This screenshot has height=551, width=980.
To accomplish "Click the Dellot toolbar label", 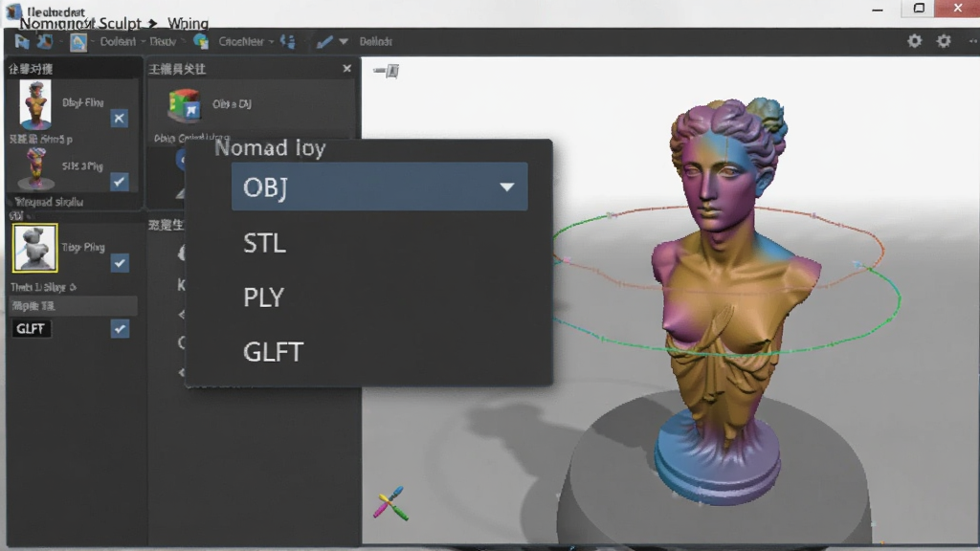I will coord(375,42).
